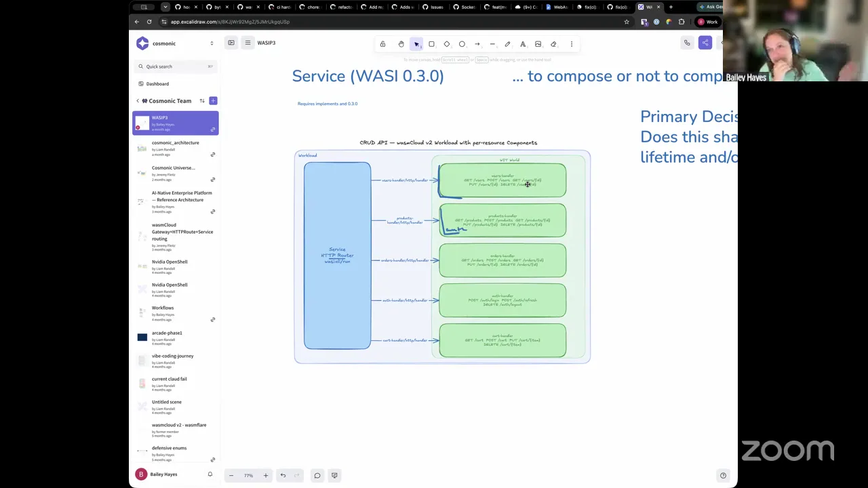Viewport: 868px width, 488px height.
Task: Select the Pencil draw tool
Action: pyautogui.click(x=507, y=44)
